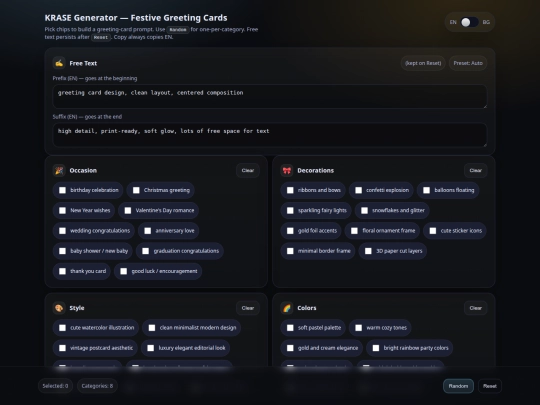The image size is (540, 405).
Task: Click the ribbon Decorations icon
Action: pyautogui.click(x=287, y=170)
